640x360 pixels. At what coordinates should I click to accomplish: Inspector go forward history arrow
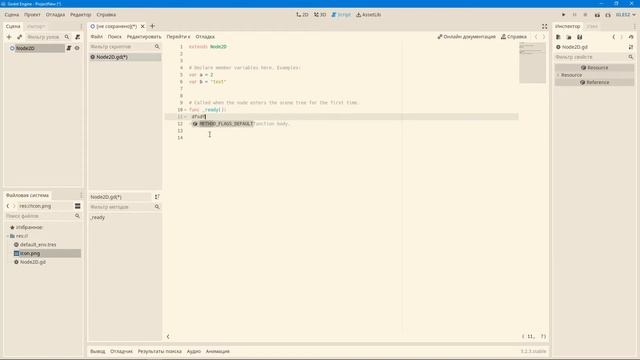(622, 37)
